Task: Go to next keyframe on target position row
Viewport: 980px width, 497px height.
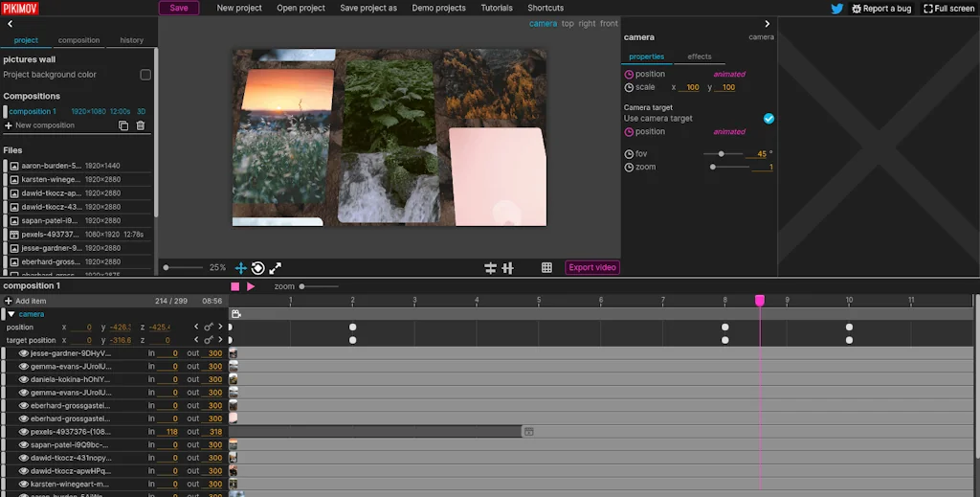Action: pos(220,340)
